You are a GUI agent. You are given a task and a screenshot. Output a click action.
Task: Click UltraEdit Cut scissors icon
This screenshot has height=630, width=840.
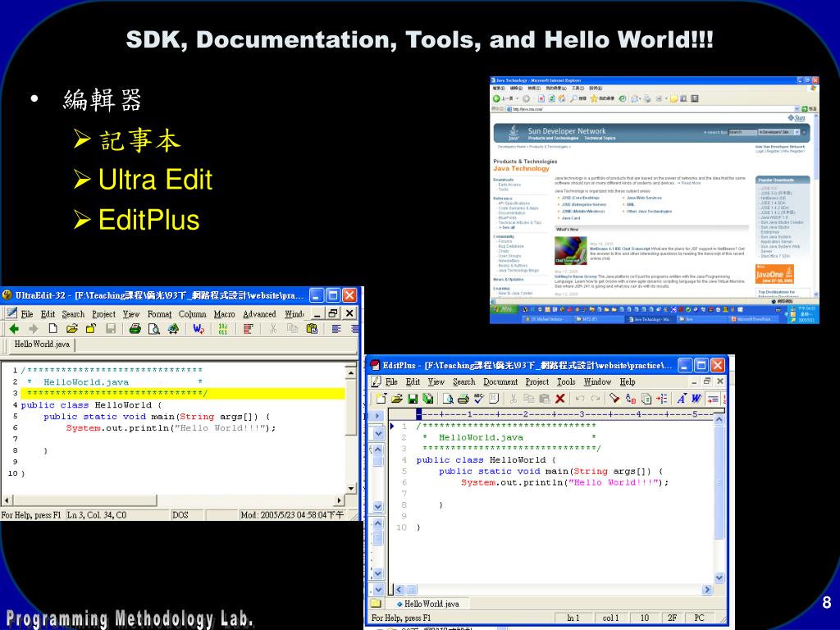click(273, 328)
